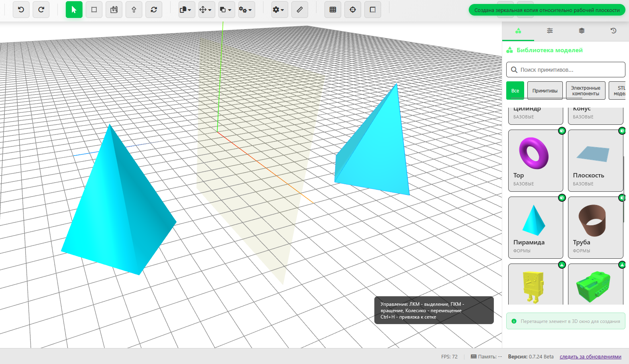Open the history clock tab
629x364 pixels.
[613, 31]
